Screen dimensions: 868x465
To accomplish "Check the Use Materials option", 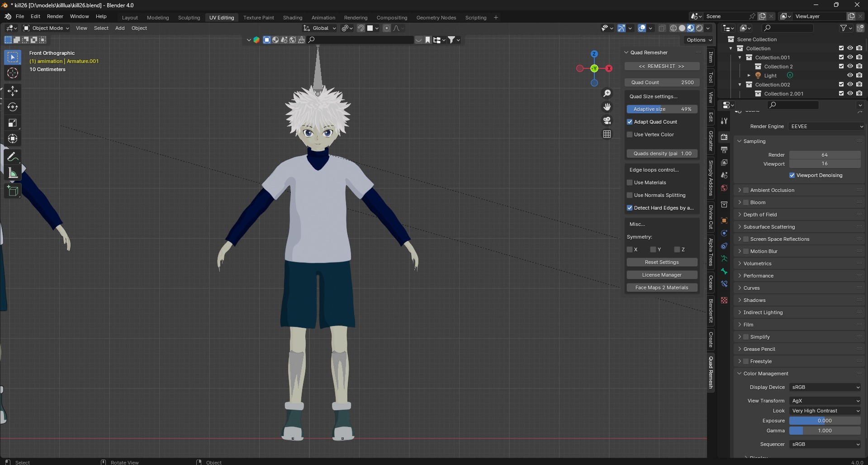I will 630,182.
